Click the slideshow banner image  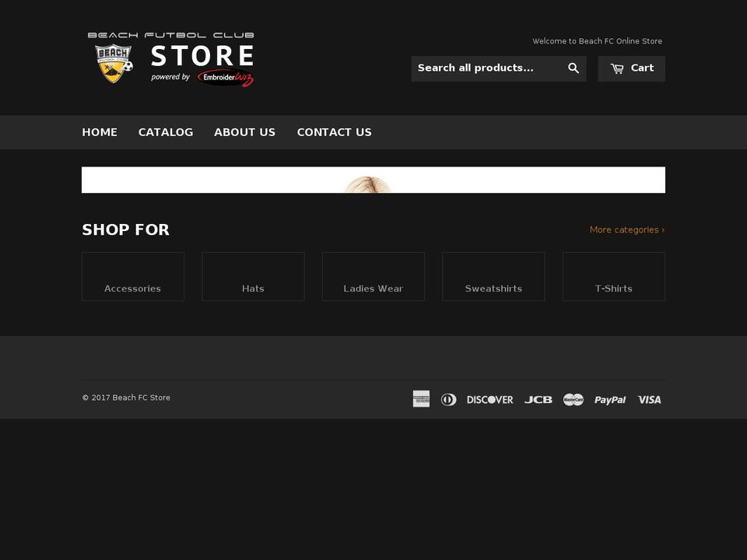click(x=373, y=180)
